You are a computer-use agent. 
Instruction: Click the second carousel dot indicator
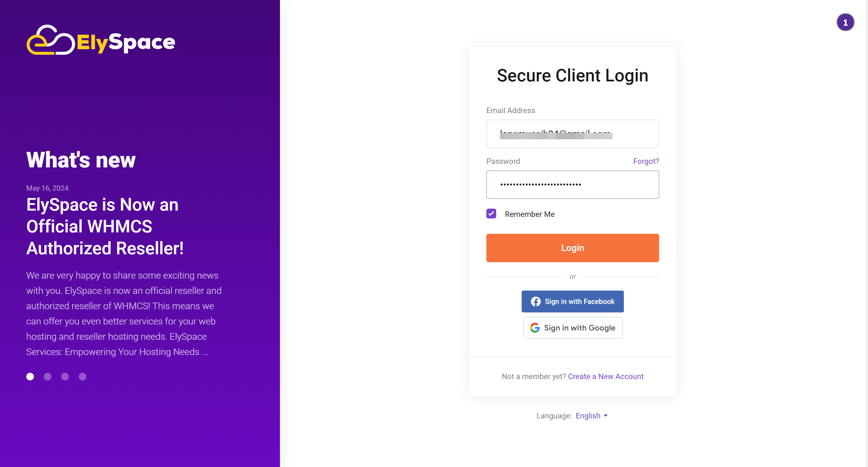[48, 377]
